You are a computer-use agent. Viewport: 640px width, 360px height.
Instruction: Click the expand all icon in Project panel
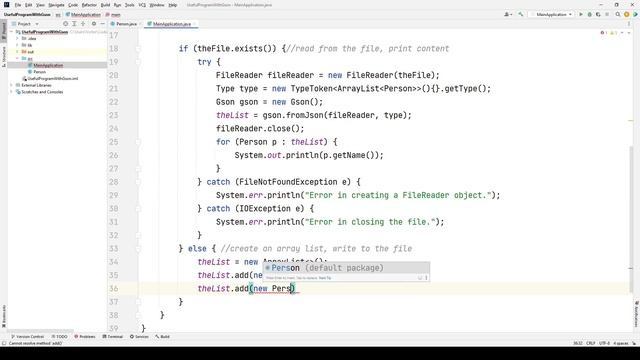coord(74,24)
